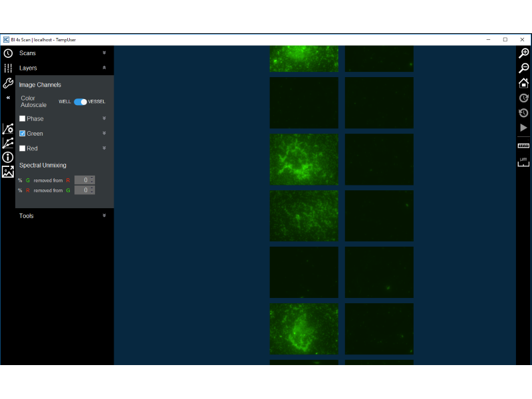Click the Layers sliders icon
This screenshot has height=399, width=532.
click(8, 68)
